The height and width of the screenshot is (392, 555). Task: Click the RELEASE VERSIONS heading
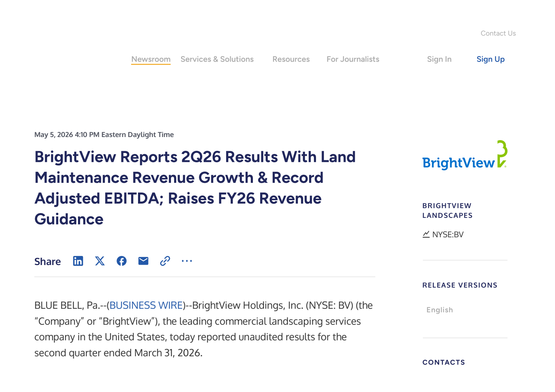tap(460, 285)
